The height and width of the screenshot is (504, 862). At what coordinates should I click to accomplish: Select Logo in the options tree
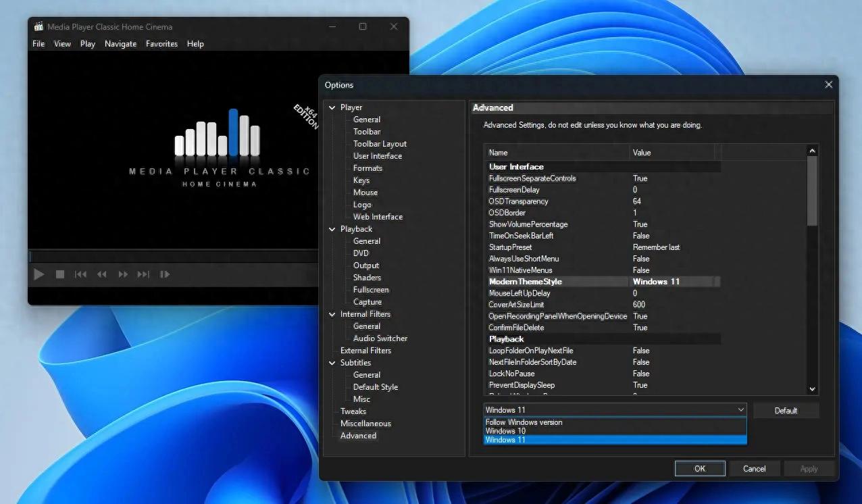click(362, 205)
